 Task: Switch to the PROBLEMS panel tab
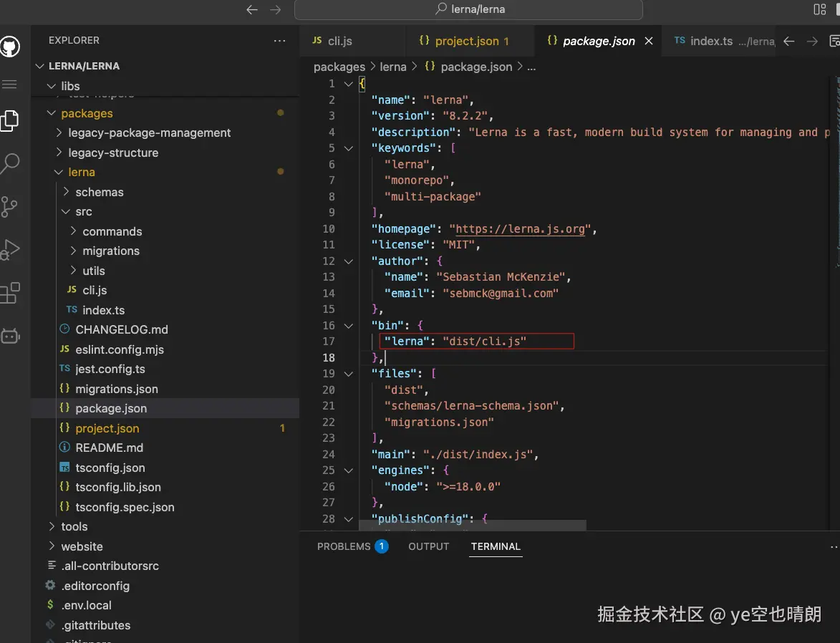[344, 546]
